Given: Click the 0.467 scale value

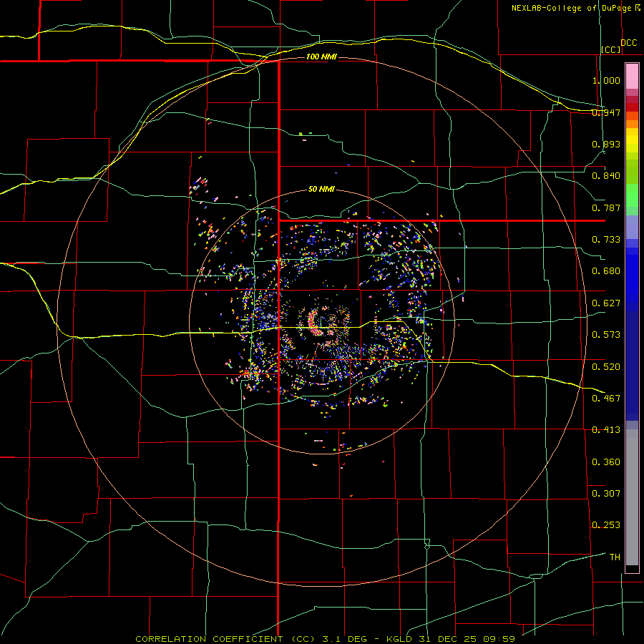Looking at the screenshot, I should pyautogui.click(x=606, y=399).
